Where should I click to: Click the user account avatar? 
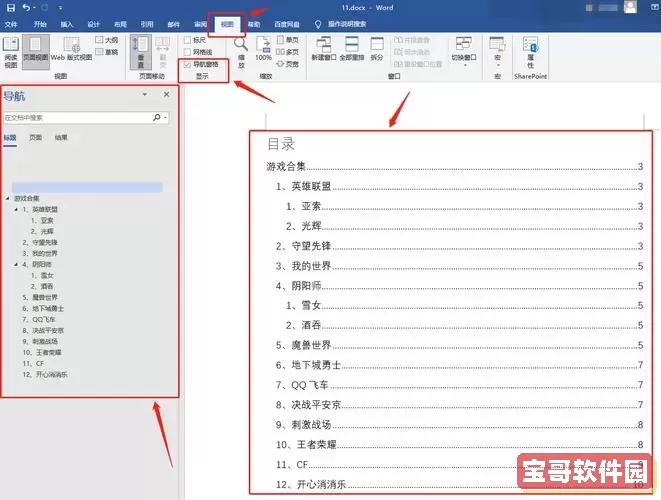(630, 7)
